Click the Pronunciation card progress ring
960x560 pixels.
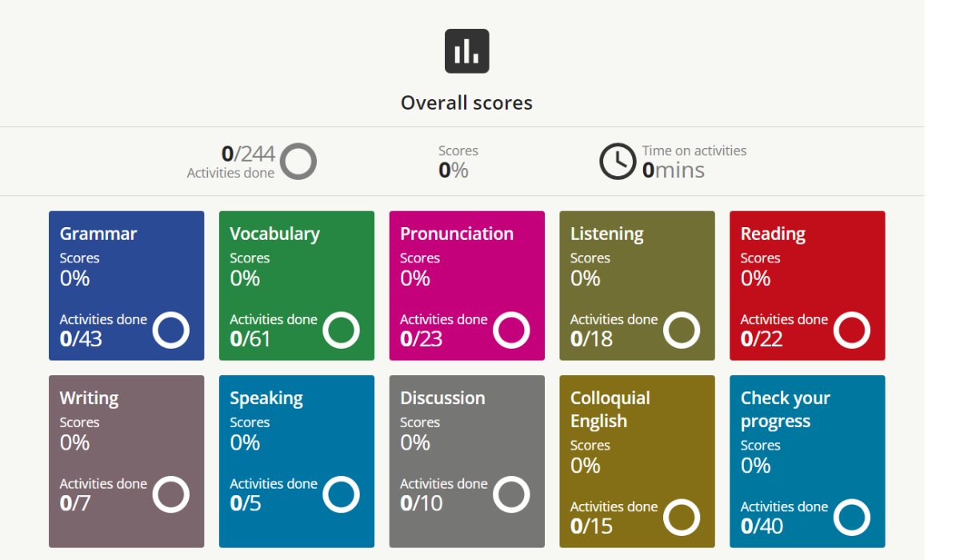[511, 330]
